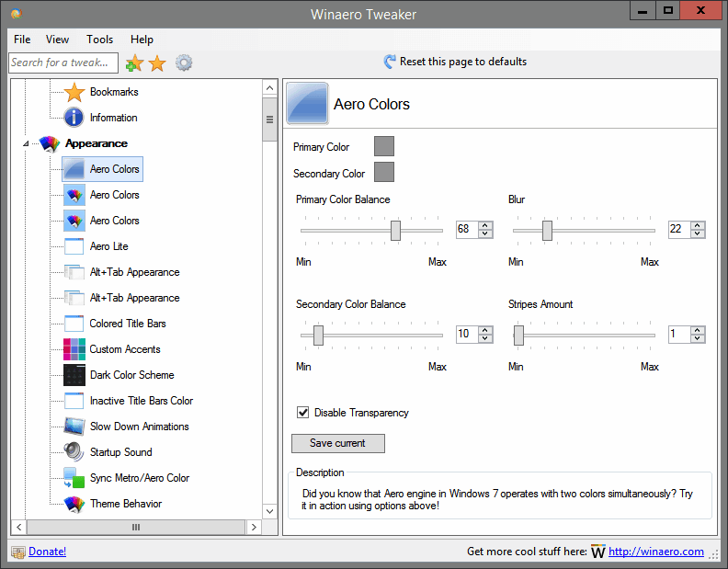Click the Custom Accents color grid icon
This screenshot has width=728, height=569.
74,349
